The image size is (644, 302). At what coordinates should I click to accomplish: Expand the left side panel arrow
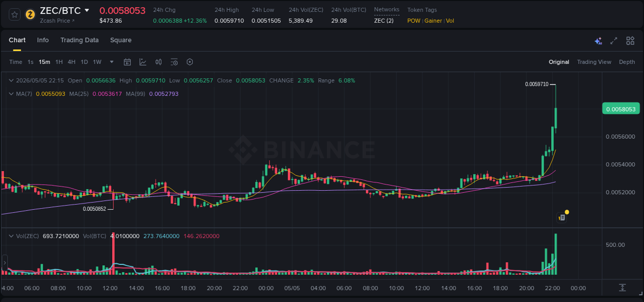(5, 262)
